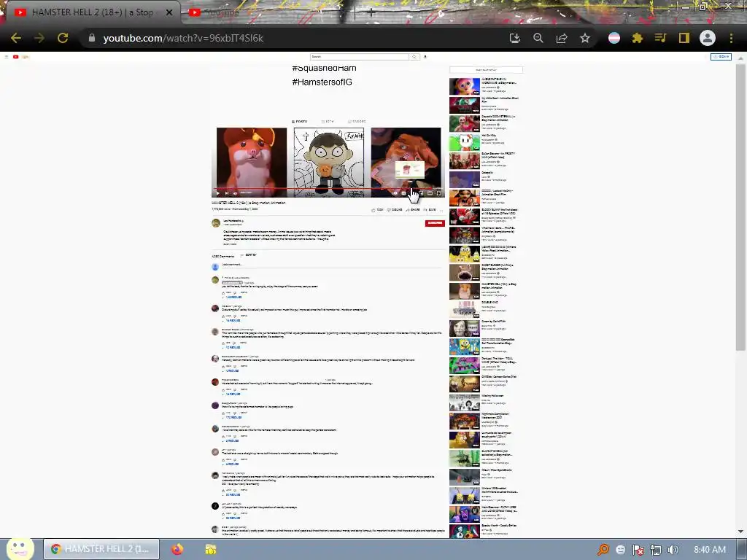Viewport: 747px width, 560px height.
Task: Like the video with thumbs up
Action: coord(377,209)
